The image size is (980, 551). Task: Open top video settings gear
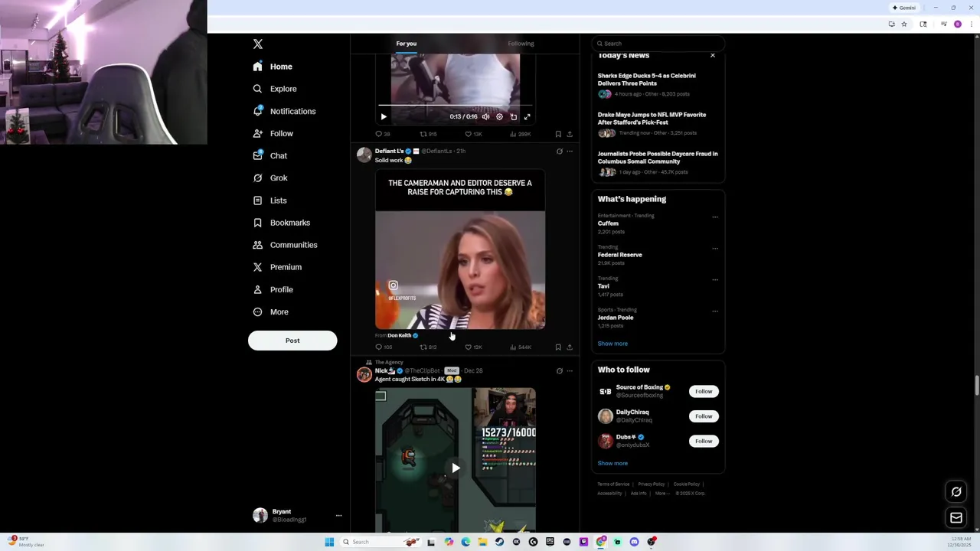(499, 117)
